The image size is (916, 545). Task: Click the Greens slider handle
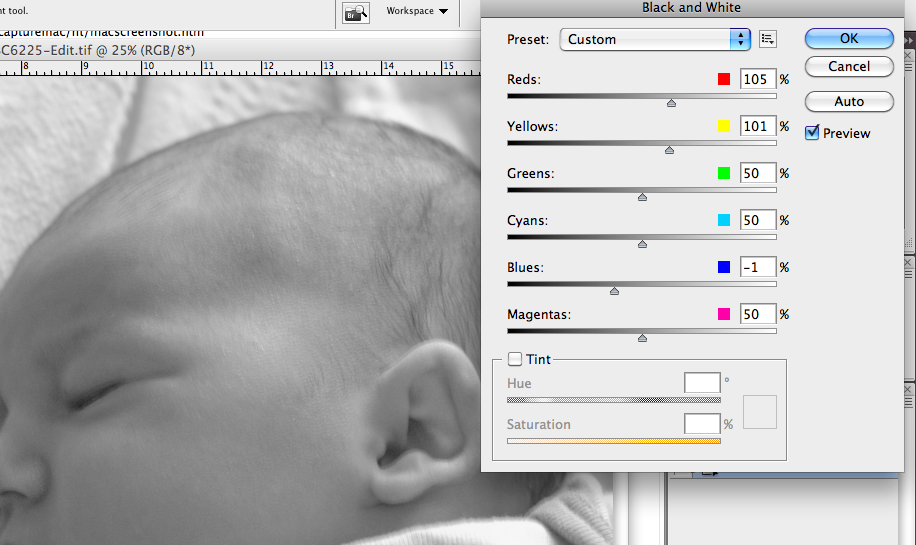643,197
